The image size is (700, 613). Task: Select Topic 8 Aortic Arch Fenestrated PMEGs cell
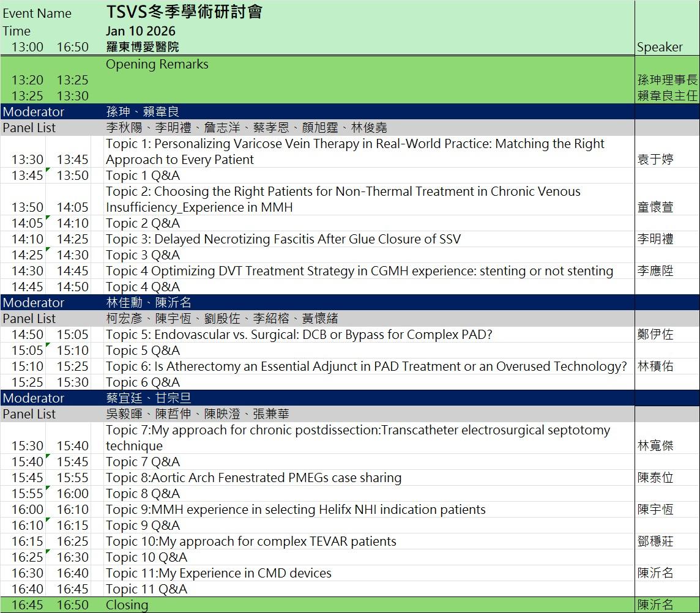click(x=254, y=478)
